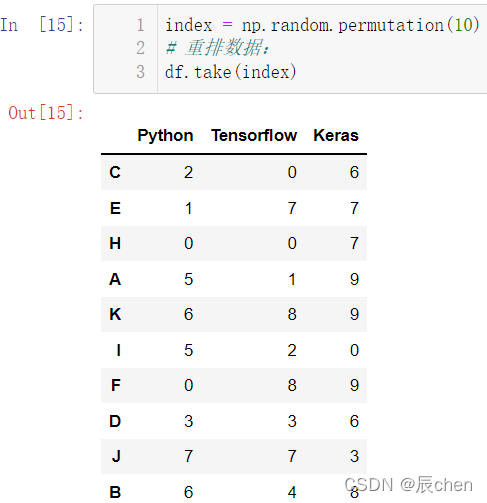Click Tensorflow value '8' in row K
This screenshot has width=487, height=503.
point(292,314)
